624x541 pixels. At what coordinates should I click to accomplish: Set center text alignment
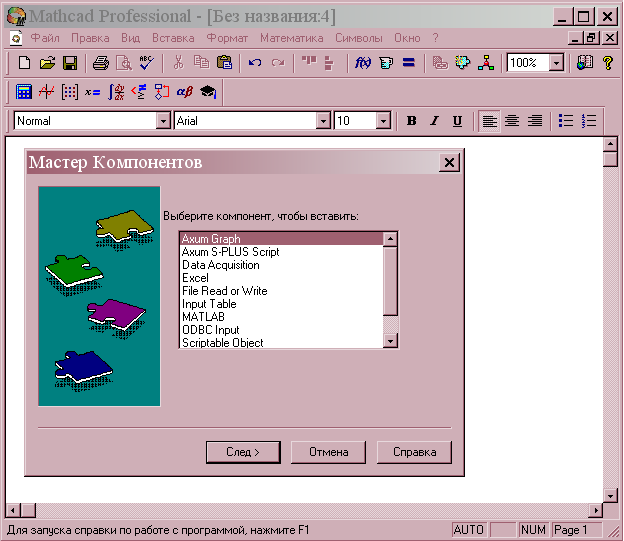point(512,121)
